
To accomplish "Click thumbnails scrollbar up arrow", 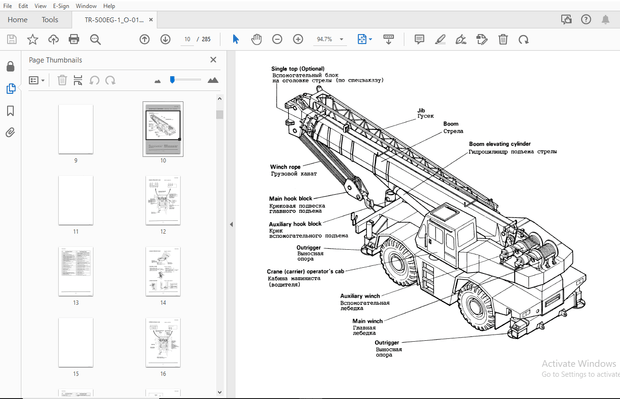I will coord(220,98).
